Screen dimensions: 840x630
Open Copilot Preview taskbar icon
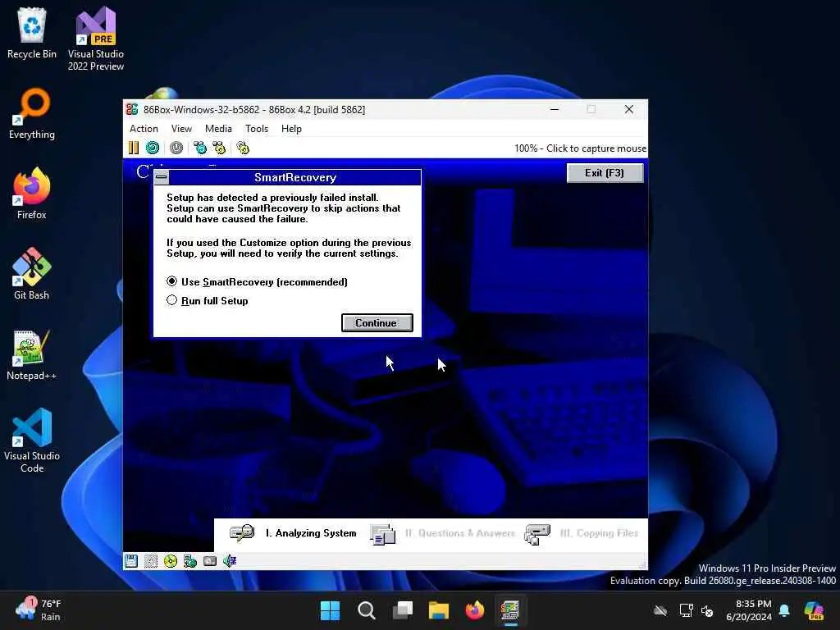(814, 610)
